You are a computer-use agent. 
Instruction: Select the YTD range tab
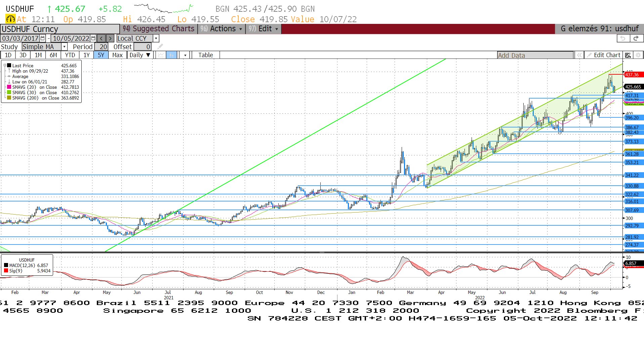click(70, 55)
